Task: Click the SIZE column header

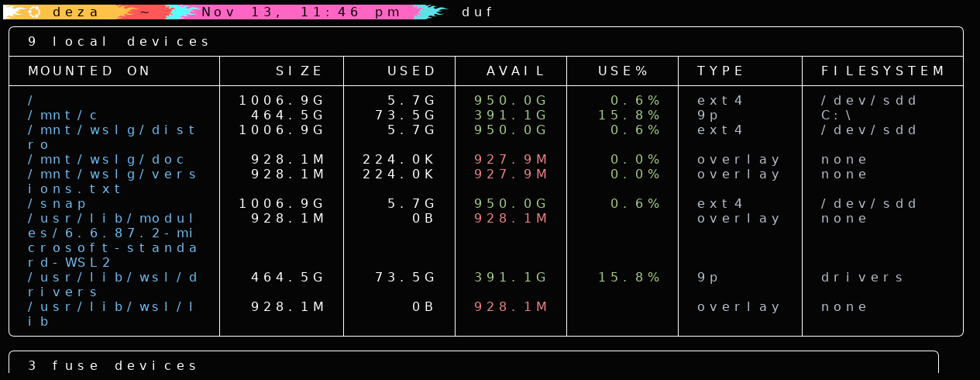Action: (300, 71)
